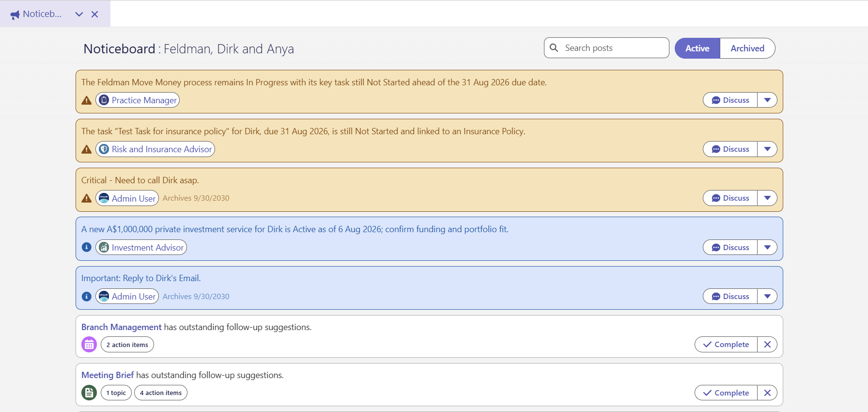The width and height of the screenshot is (868, 412).
Task: Discuss the Critical call Dirk post
Action: click(x=730, y=198)
